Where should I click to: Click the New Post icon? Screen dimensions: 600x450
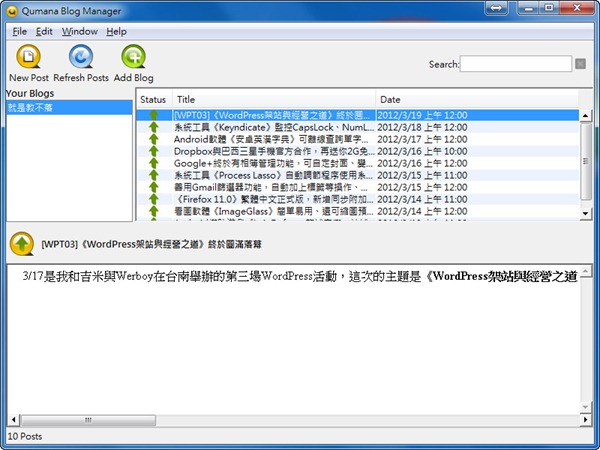[x=28, y=57]
